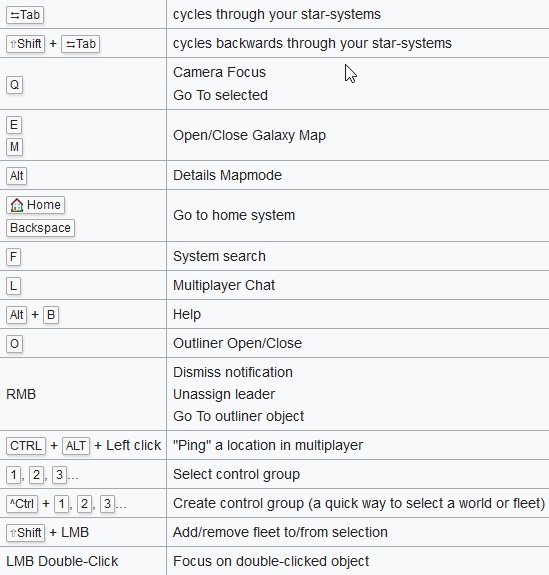Click the E key badge
Image resolution: width=549 pixels, height=575 pixels.
pyautogui.click(x=14, y=125)
